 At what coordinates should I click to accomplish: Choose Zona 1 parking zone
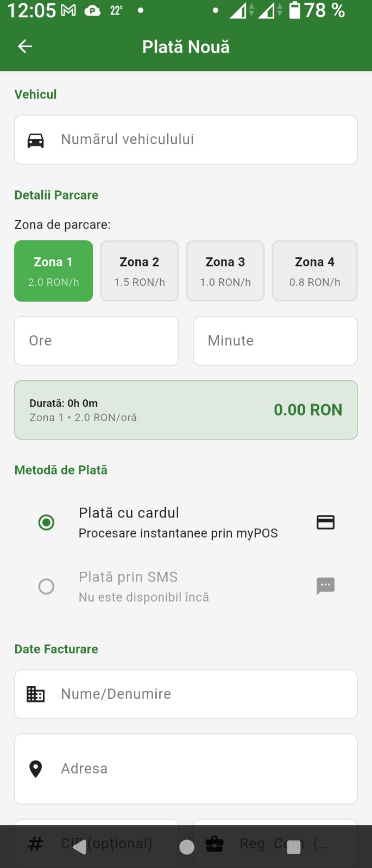click(54, 271)
